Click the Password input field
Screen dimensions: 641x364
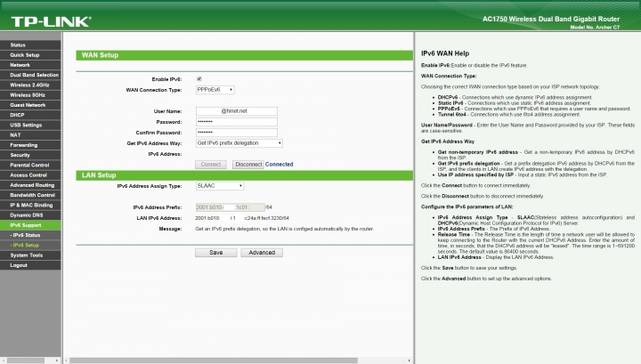237,122
